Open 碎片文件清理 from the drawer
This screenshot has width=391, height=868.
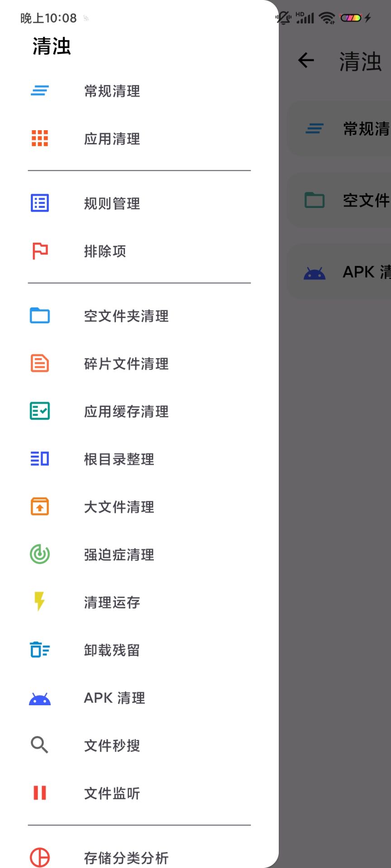point(126,364)
